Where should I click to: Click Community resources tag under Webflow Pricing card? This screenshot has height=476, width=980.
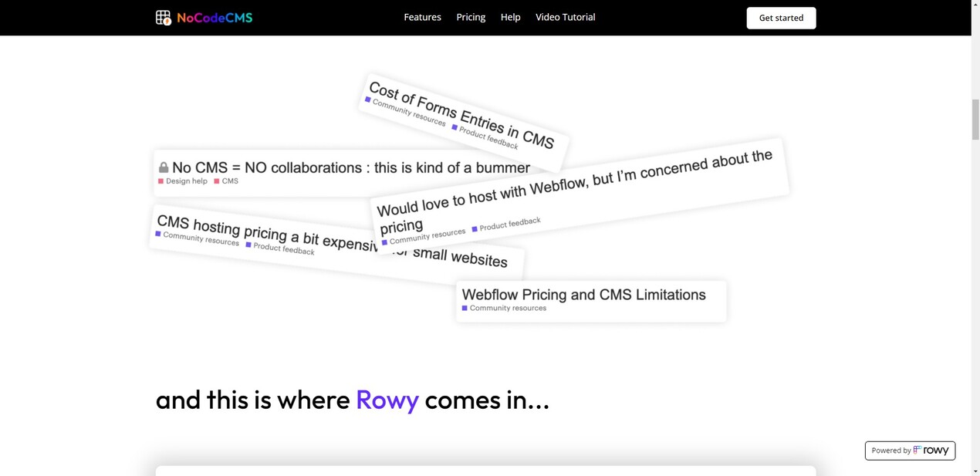pos(507,308)
